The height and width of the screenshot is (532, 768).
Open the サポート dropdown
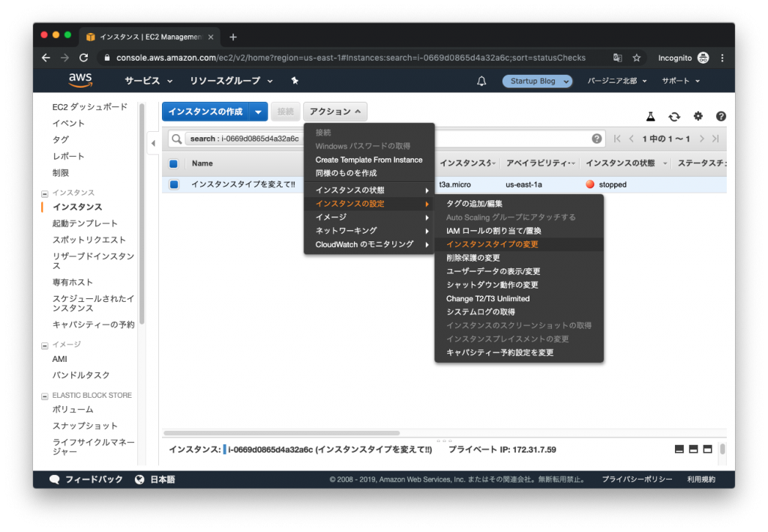pos(681,81)
